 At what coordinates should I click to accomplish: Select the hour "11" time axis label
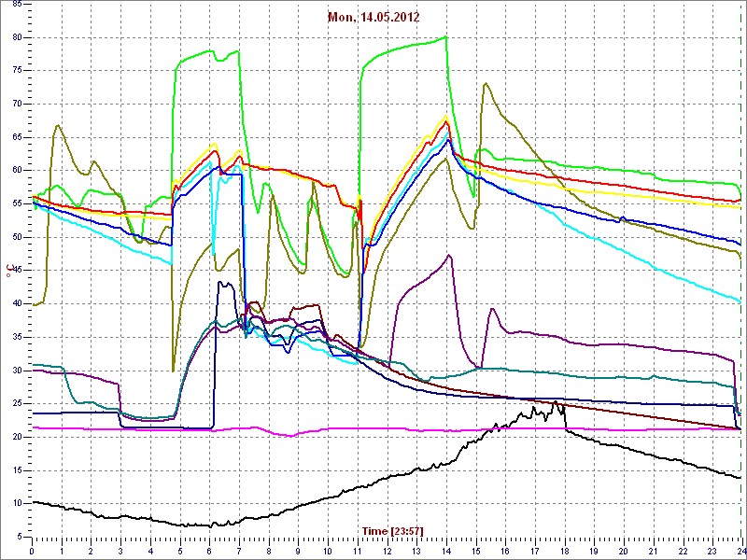(x=358, y=550)
